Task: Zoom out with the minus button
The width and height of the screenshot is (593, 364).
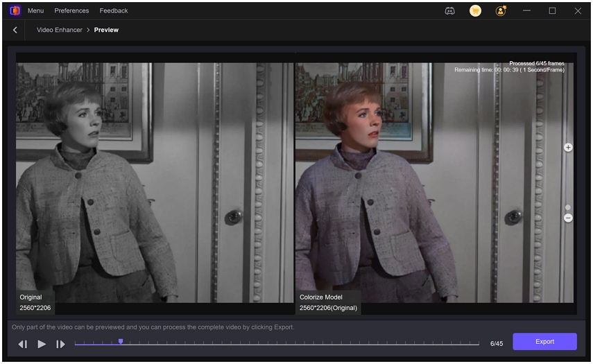Action: coord(568,218)
